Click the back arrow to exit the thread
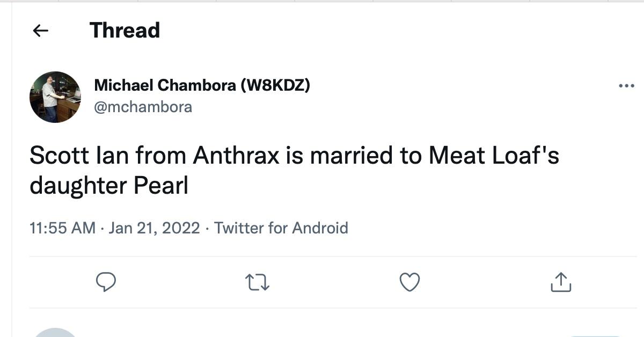 (x=41, y=31)
